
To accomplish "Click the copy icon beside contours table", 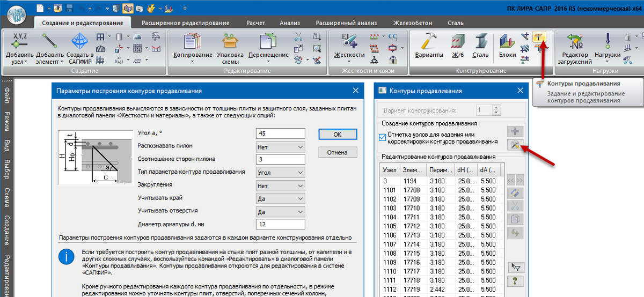I will point(515,219).
